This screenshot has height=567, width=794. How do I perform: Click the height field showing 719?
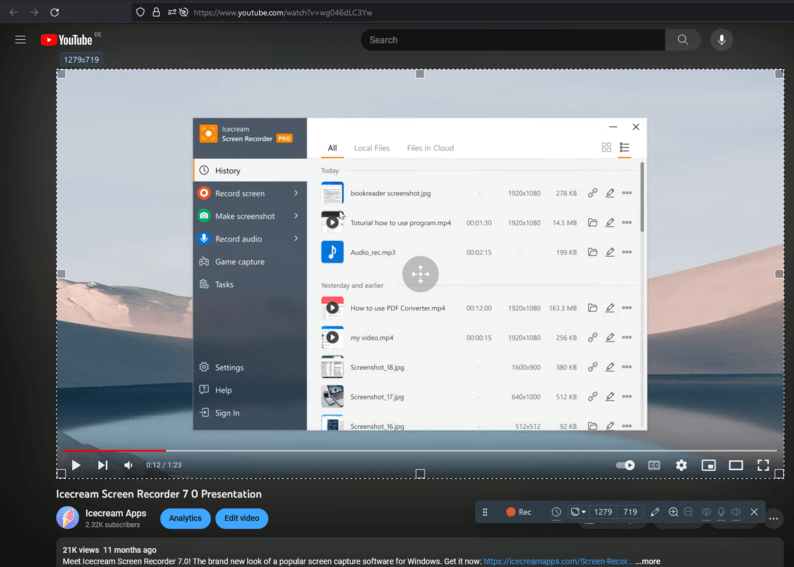(x=630, y=512)
